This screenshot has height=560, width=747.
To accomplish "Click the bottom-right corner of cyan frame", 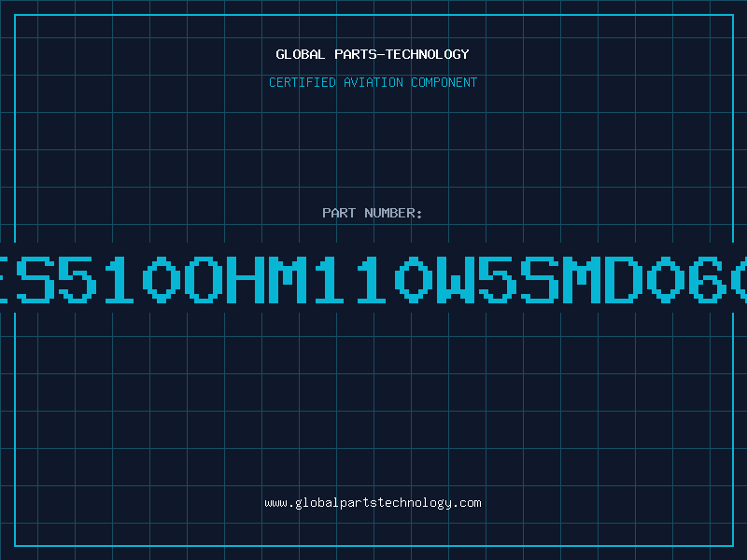I will coord(733,546).
